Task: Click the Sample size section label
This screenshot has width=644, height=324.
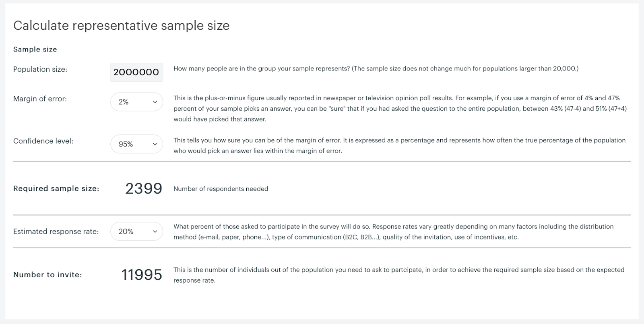Action: click(35, 49)
